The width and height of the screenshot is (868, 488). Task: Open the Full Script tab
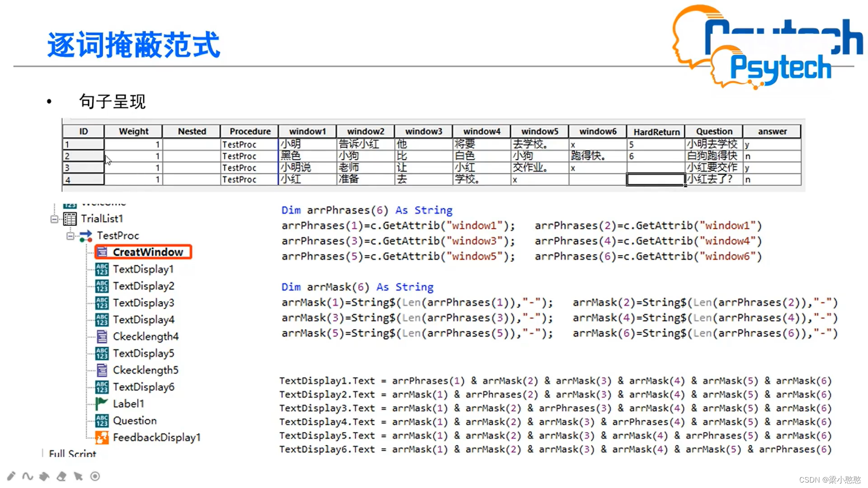click(72, 453)
